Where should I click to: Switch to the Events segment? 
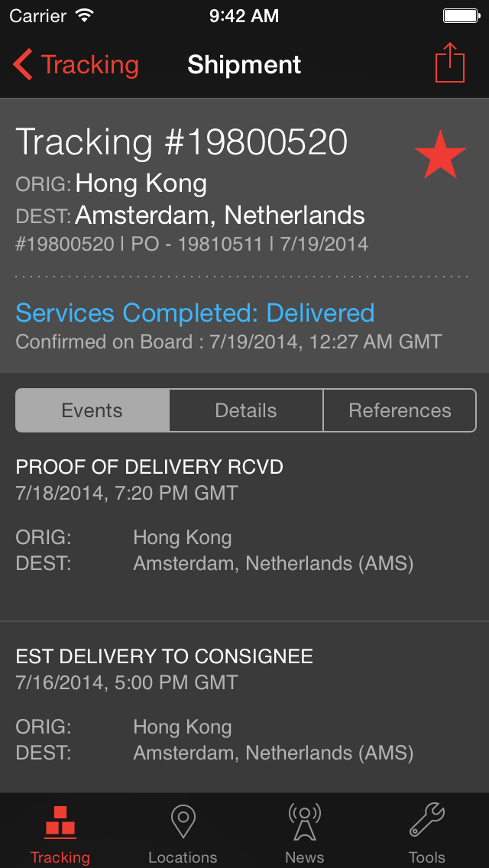pos(92,410)
